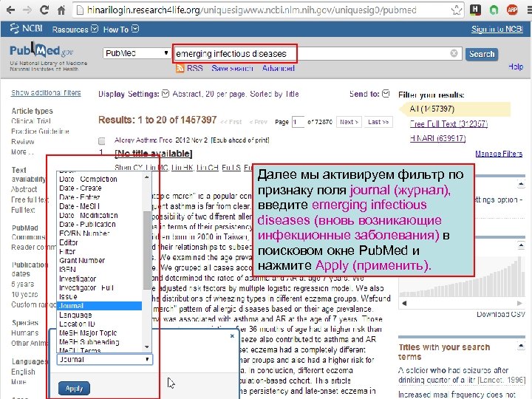532x399 pixels.
Task: Click RSS link text
Action: pyautogui.click(x=195, y=69)
